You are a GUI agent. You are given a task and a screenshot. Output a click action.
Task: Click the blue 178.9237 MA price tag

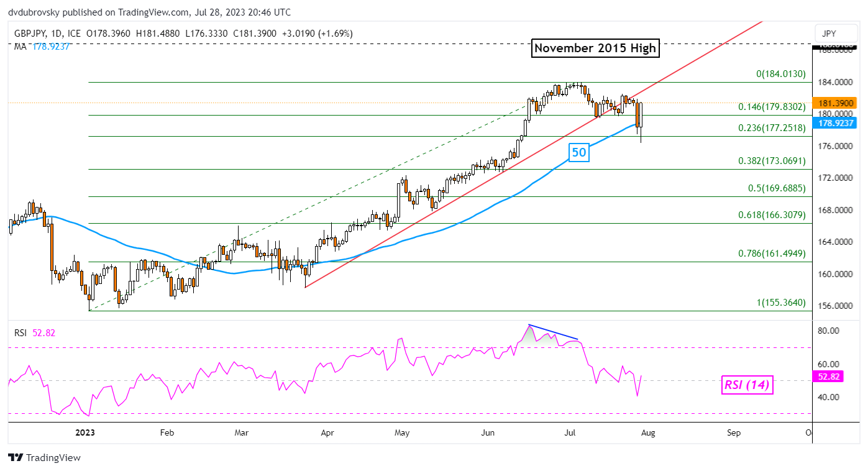[x=836, y=123]
